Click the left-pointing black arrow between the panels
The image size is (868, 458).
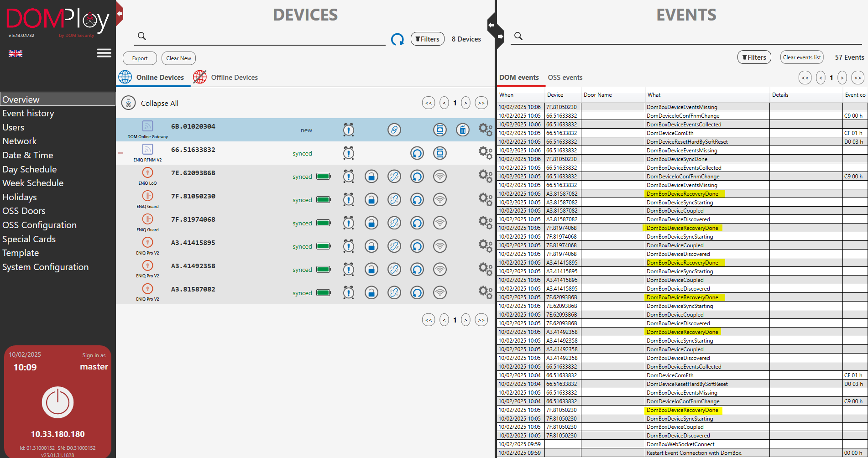point(492,25)
